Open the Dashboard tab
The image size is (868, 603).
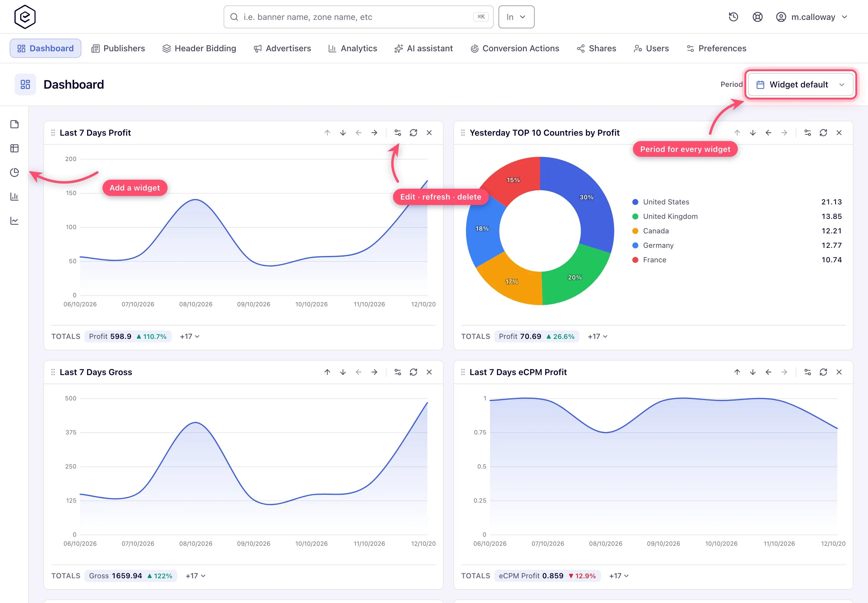click(45, 48)
